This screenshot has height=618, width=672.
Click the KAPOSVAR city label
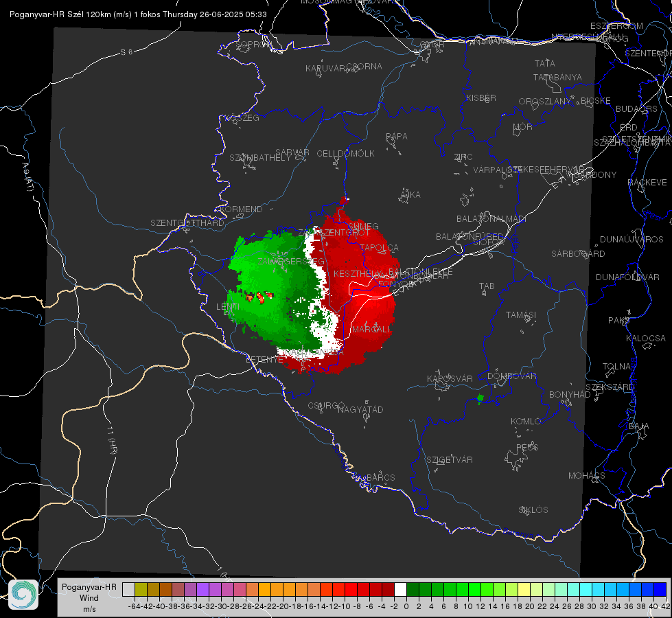[x=450, y=378]
